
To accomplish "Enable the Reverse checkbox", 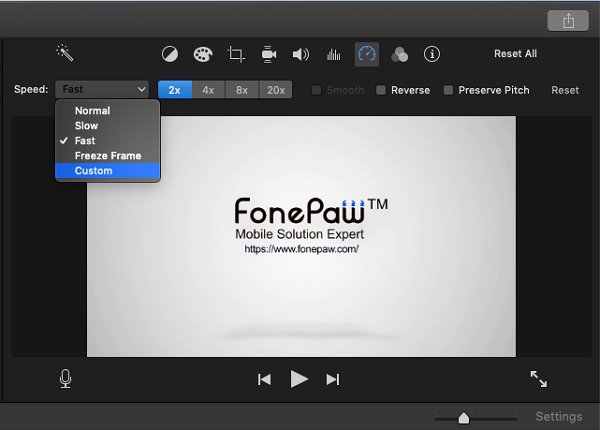I will (x=381, y=90).
